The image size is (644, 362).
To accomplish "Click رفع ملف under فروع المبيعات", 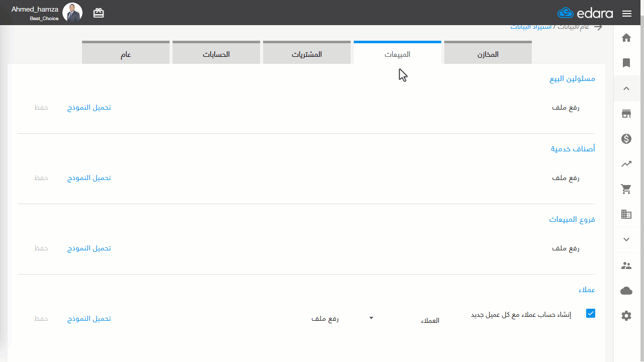I will coord(566,248).
